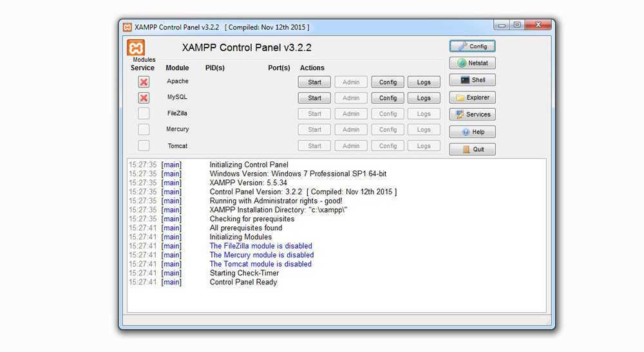The height and width of the screenshot is (352, 644).
Task: Open Config for the Apache module
Action: tap(388, 82)
